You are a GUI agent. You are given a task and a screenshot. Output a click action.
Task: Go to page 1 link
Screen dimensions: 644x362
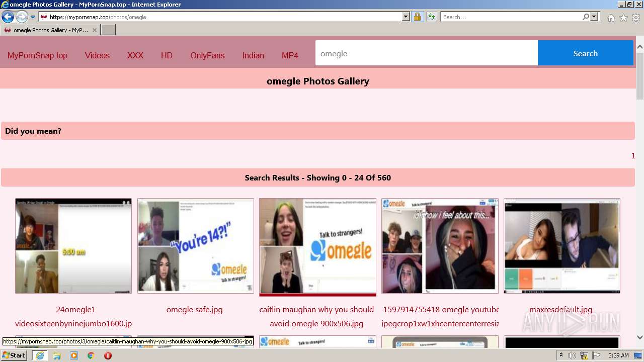(x=633, y=156)
